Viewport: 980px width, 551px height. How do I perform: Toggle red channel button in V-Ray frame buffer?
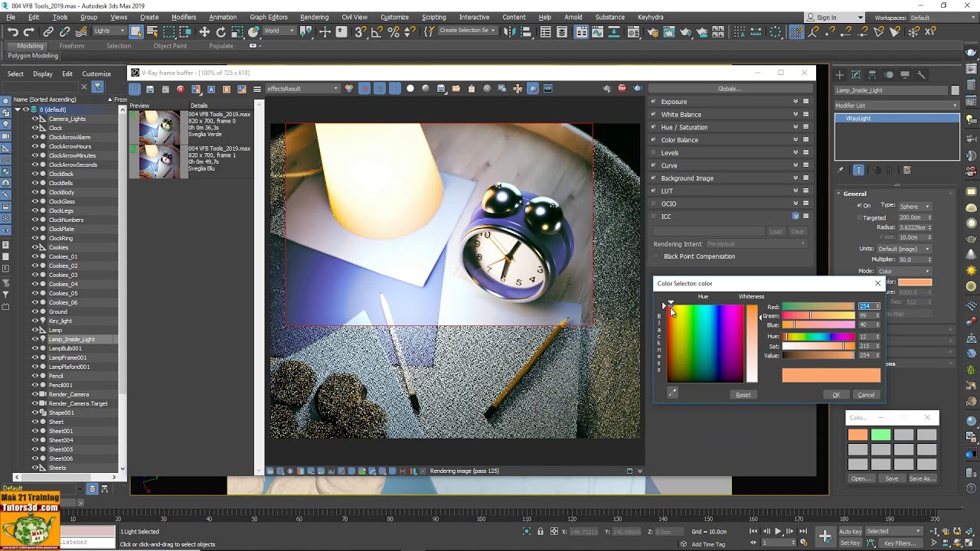pyautogui.click(x=364, y=89)
